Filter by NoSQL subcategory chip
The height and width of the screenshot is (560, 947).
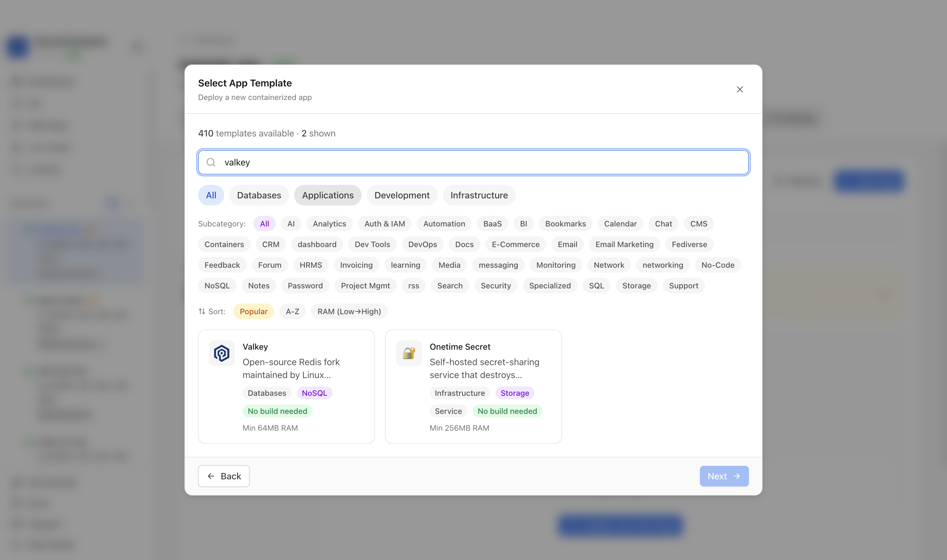tap(217, 286)
